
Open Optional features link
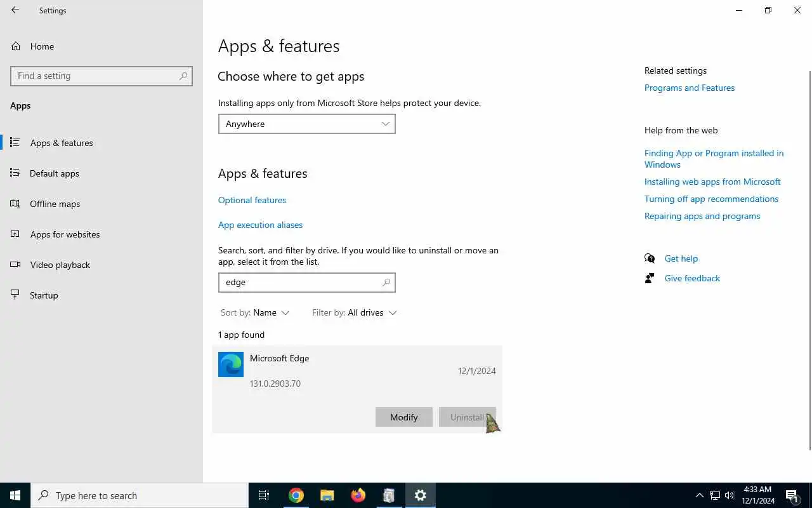click(252, 200)
